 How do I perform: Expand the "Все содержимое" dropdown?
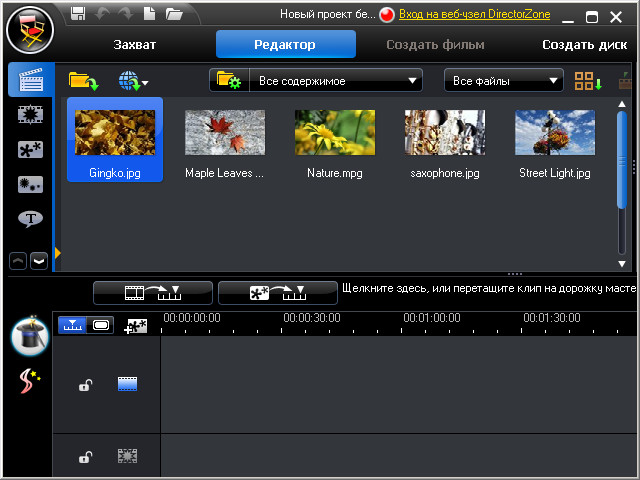pyautogui.click(x=413, y=81)
